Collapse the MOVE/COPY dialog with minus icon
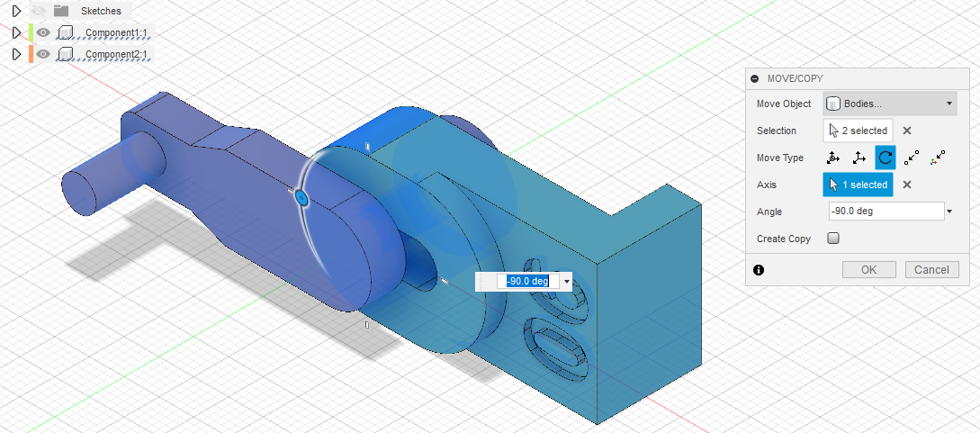This screenshot has height=433, width=980. click(755, 78)
